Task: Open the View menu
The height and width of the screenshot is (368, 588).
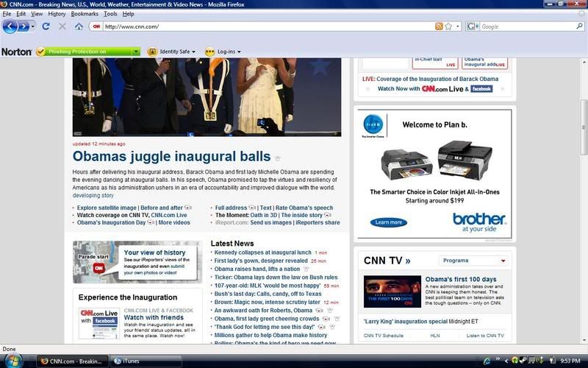Action: 37,14
